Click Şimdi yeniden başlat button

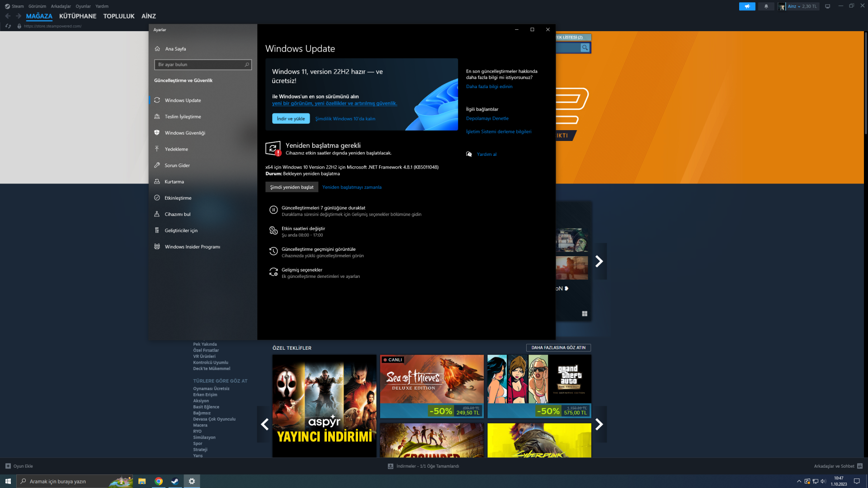(x=292, y=187)
